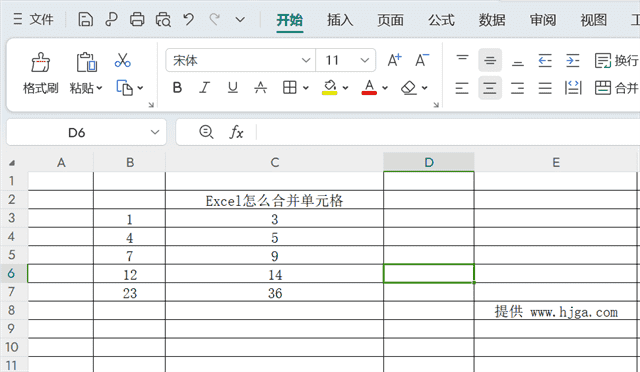Click the Undo arrow
The height and width of the screenshot is (372, 640).
coord(188,19)
